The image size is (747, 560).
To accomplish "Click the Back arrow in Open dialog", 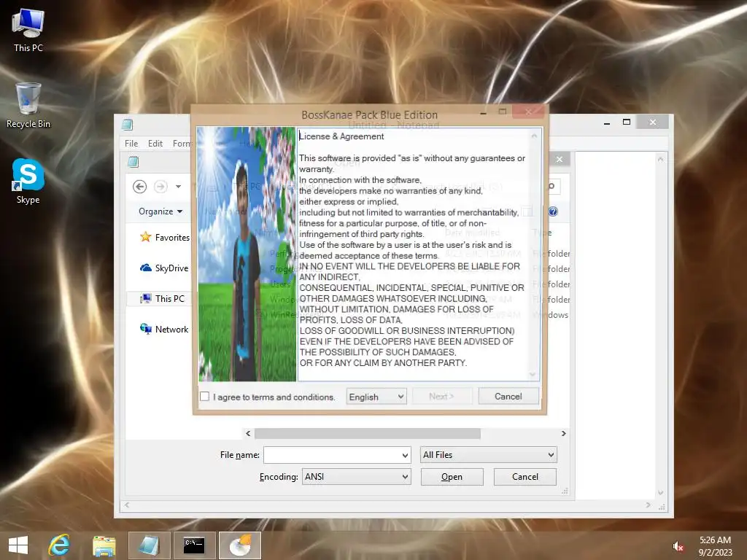I will (x=139, y=187).
